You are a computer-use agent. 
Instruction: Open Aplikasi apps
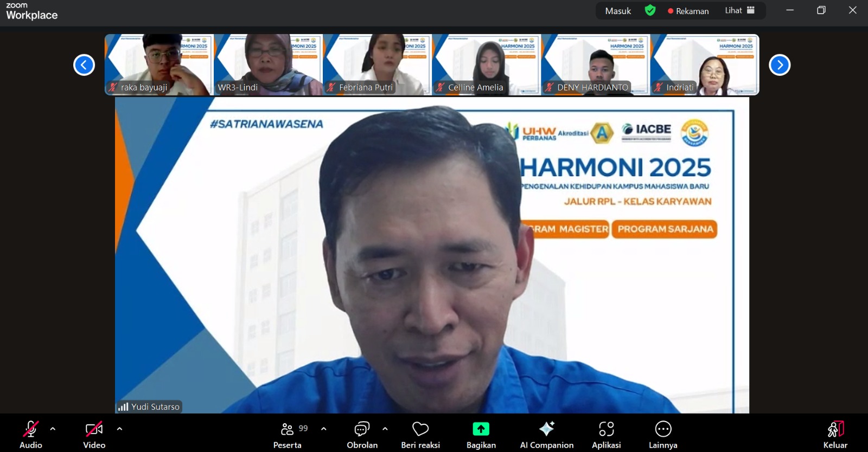point(607,435)
